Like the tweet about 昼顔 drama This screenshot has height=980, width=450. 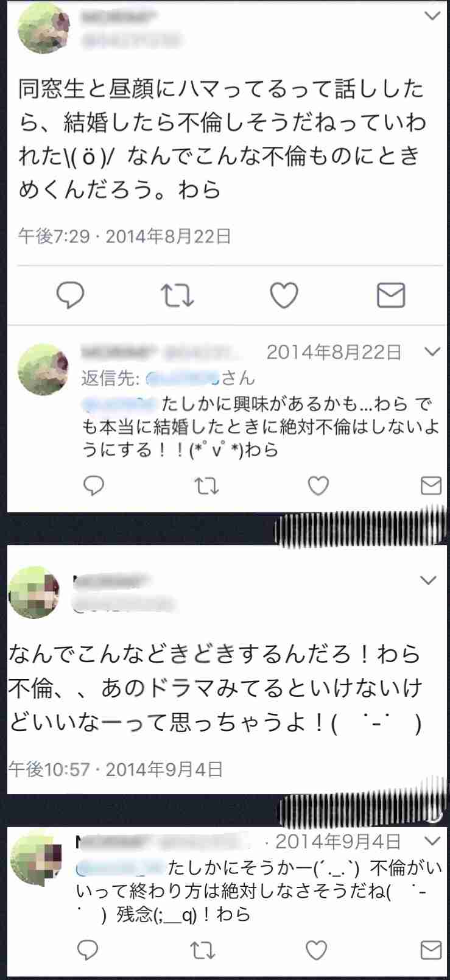[284, 296]
